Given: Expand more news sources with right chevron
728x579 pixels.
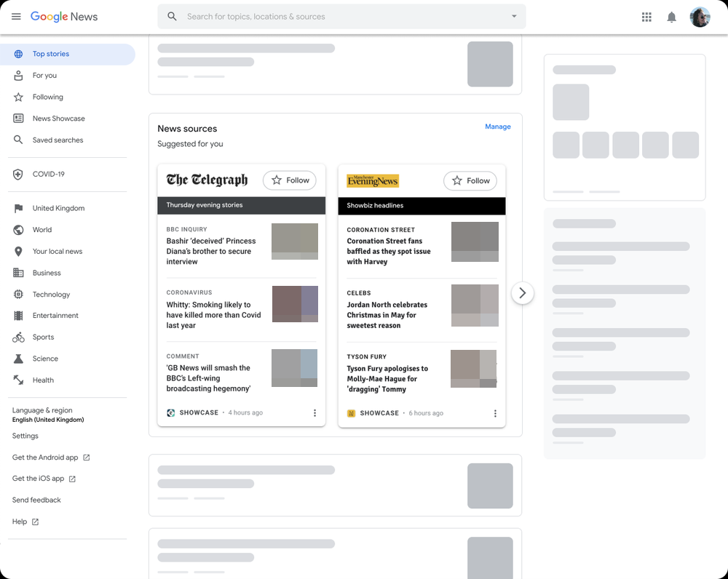Looking at the screenshot, I should click(x=522, y=292).
